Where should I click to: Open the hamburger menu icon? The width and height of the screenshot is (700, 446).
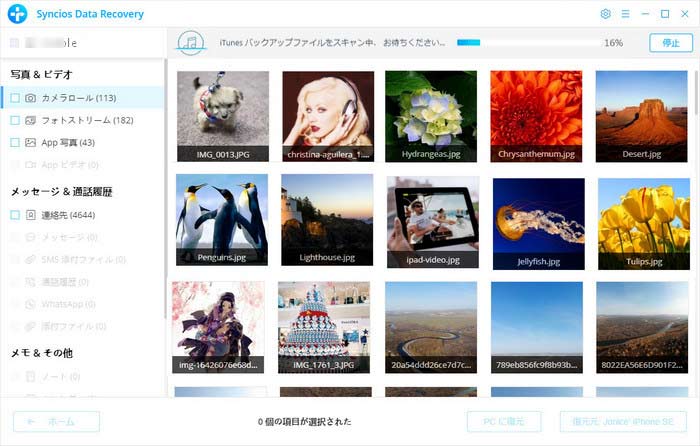625,14
